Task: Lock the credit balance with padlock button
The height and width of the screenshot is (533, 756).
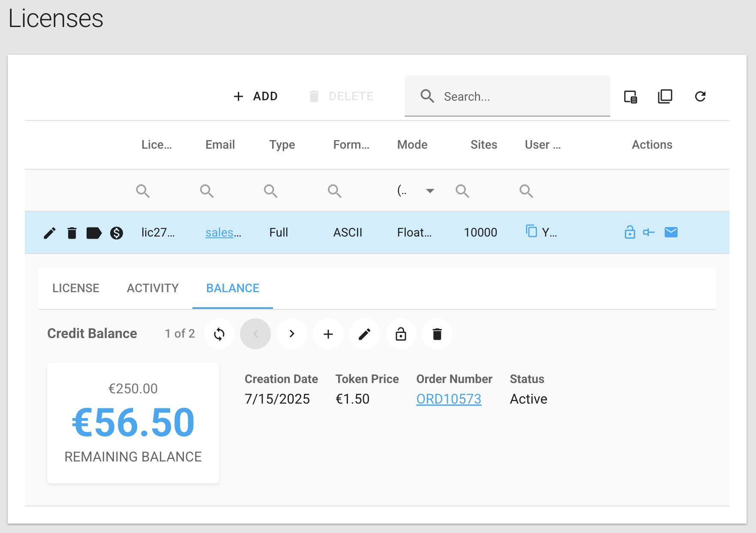Action: 401,334
